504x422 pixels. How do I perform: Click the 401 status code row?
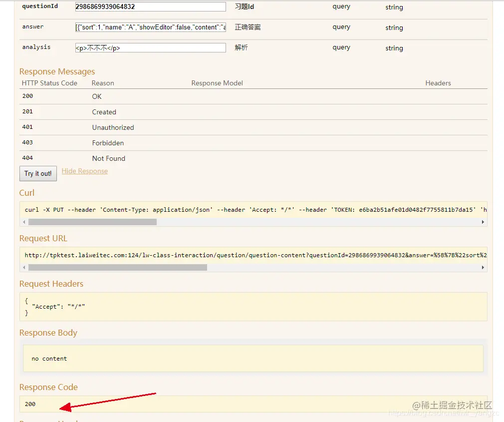tap(253, 127)
